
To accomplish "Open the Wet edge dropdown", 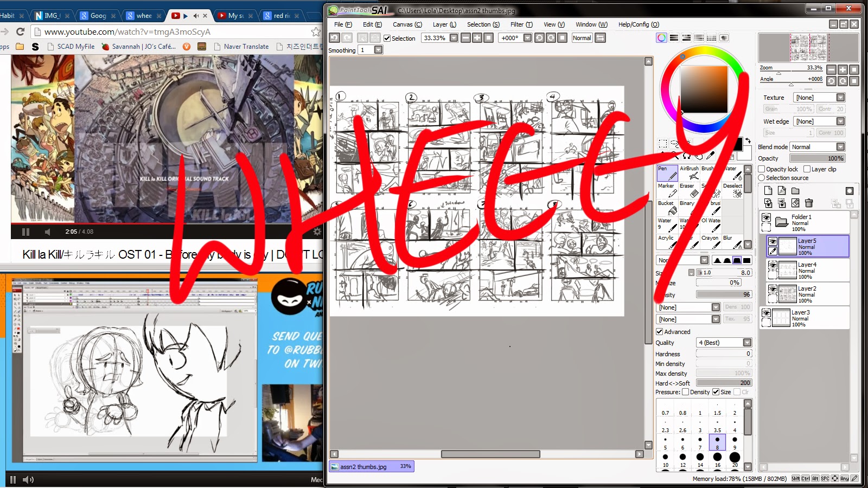I will (x=840, y=121).
